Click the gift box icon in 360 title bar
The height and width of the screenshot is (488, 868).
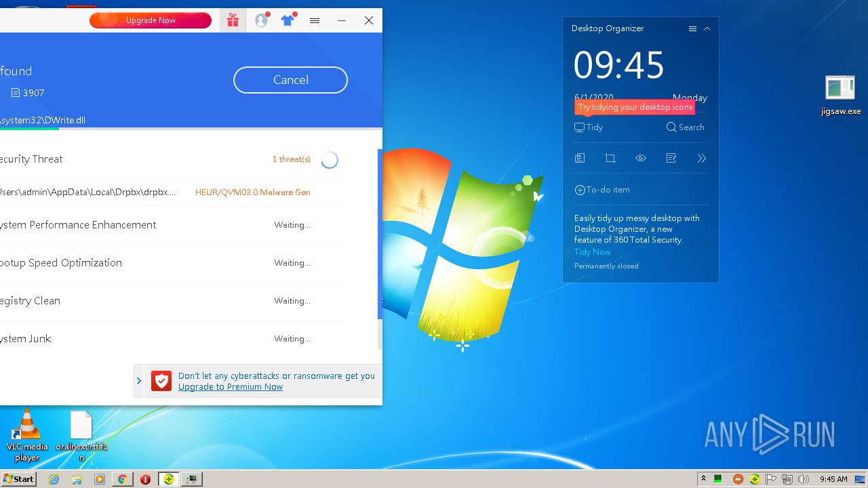click(233, 20)
